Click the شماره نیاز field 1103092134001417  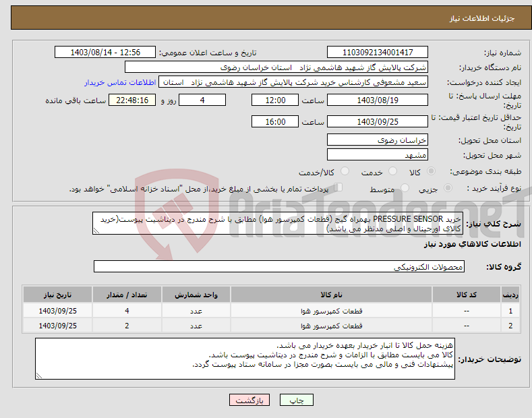(378, 53)
